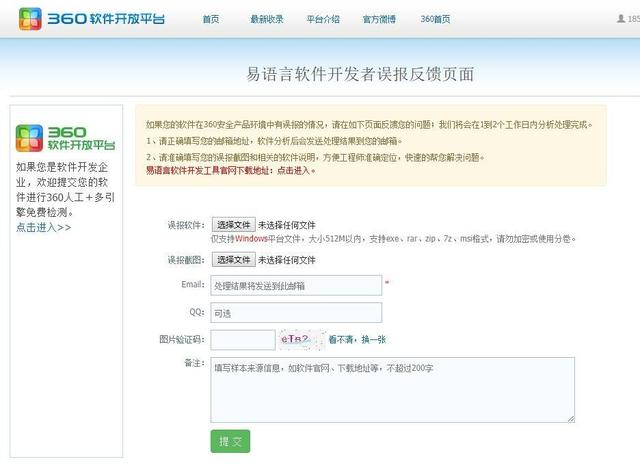Click the user profile icon at top right

point(621,18)
